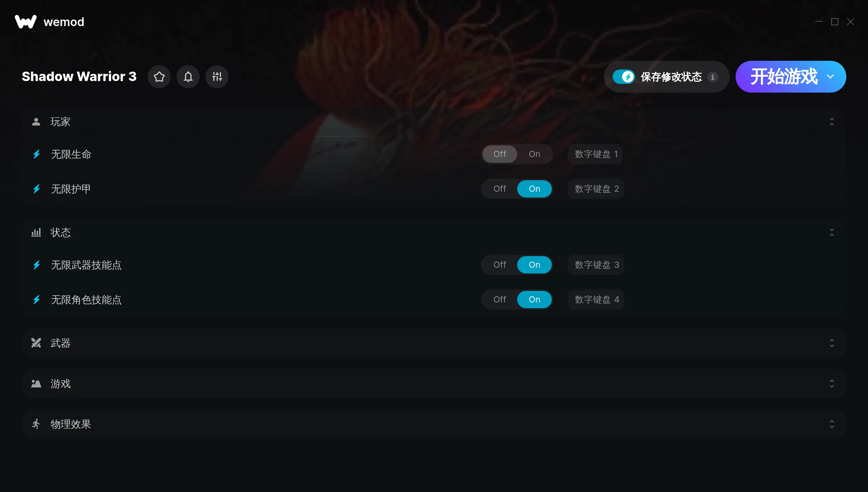Click the favorite star icon
The width and height of the screenshot is (868, 492).
coord(159,77)
